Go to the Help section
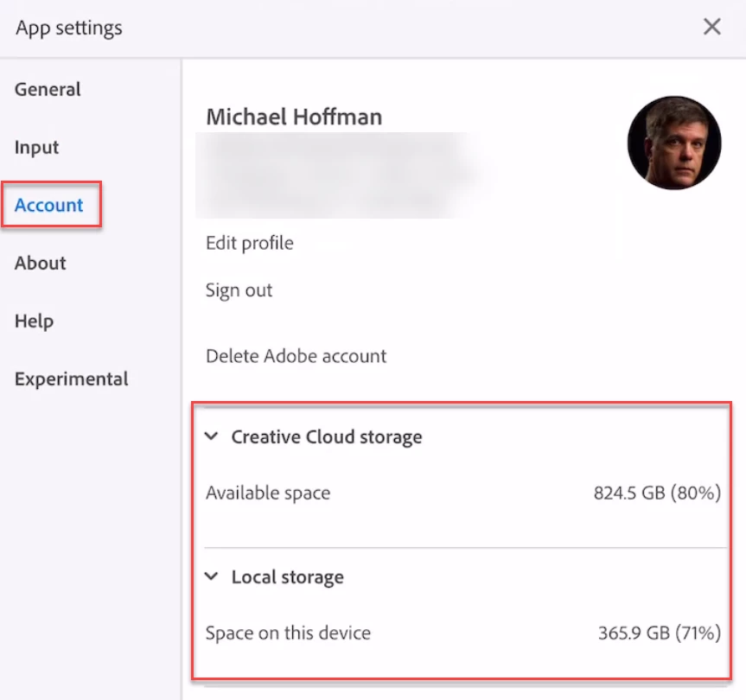The height and width of the screenshot is (700, 746). click(x=34, y=321)
